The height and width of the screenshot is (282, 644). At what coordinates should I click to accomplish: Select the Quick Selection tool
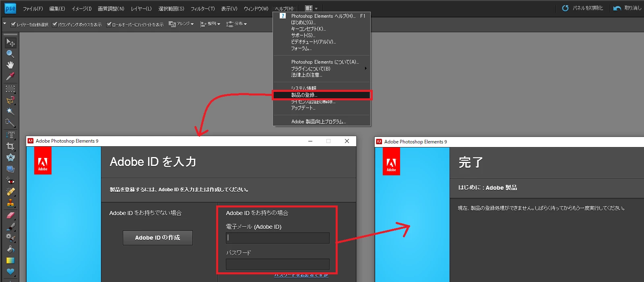[x=10, y=122]
